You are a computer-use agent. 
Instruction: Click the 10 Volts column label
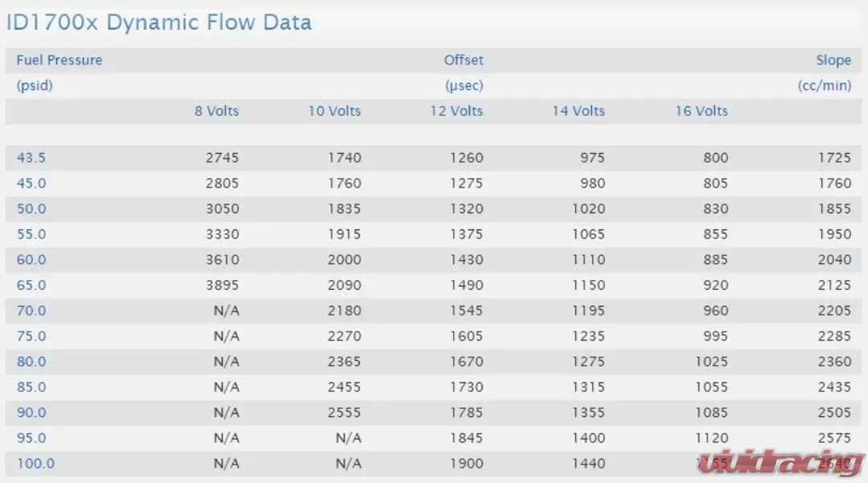pyautogui.click(x=335, y=111)
